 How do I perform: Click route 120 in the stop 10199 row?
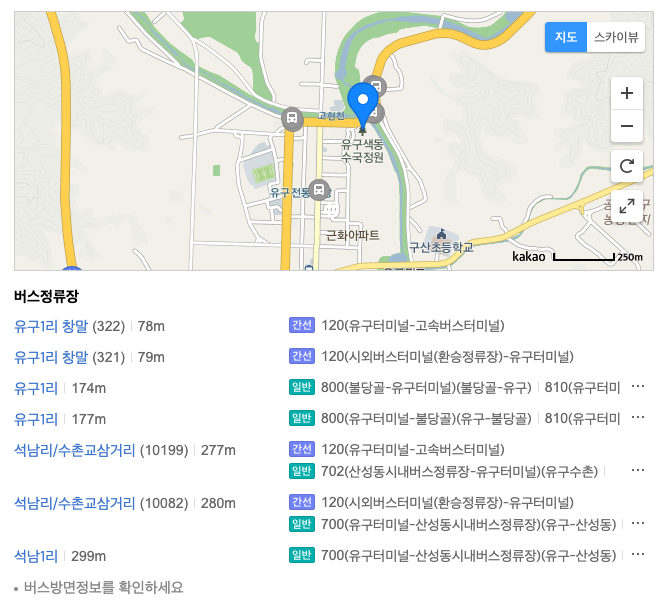click(x=413, y=449)
